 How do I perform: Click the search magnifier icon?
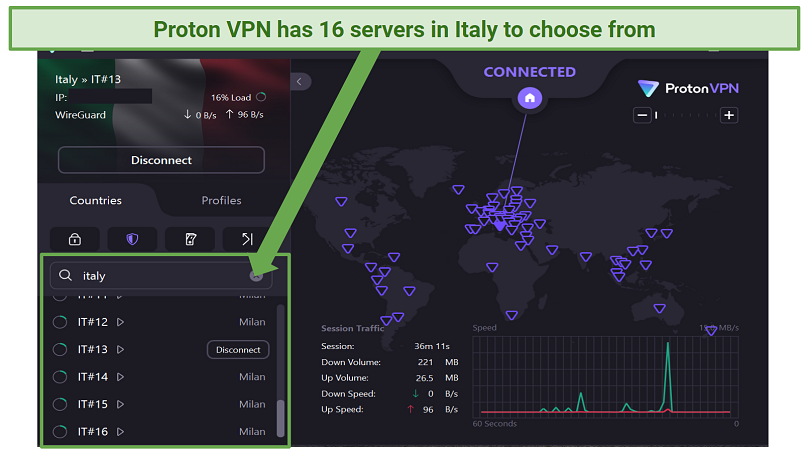(x=65, y=275)
